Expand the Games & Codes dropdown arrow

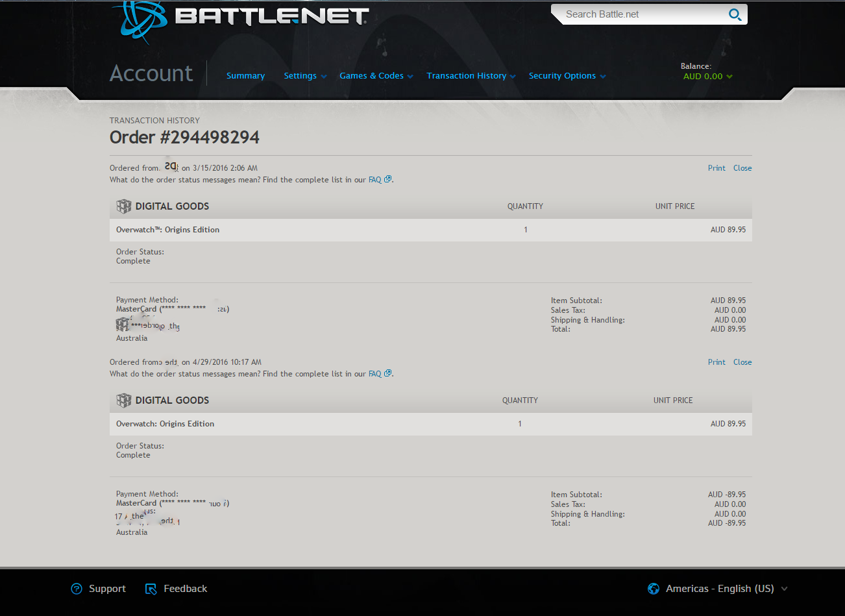click(410, 77)
